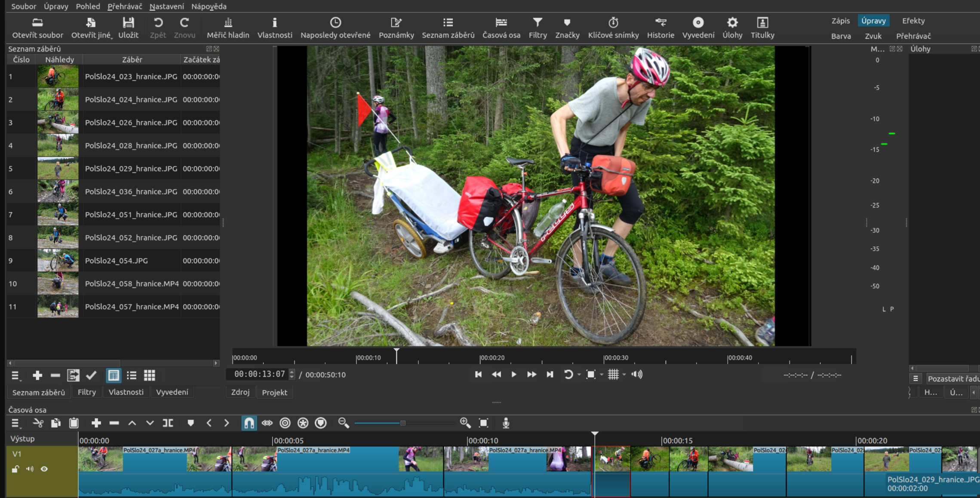Open the timeline hamburger menu
The image size is (980, 498).
[15, 423]
